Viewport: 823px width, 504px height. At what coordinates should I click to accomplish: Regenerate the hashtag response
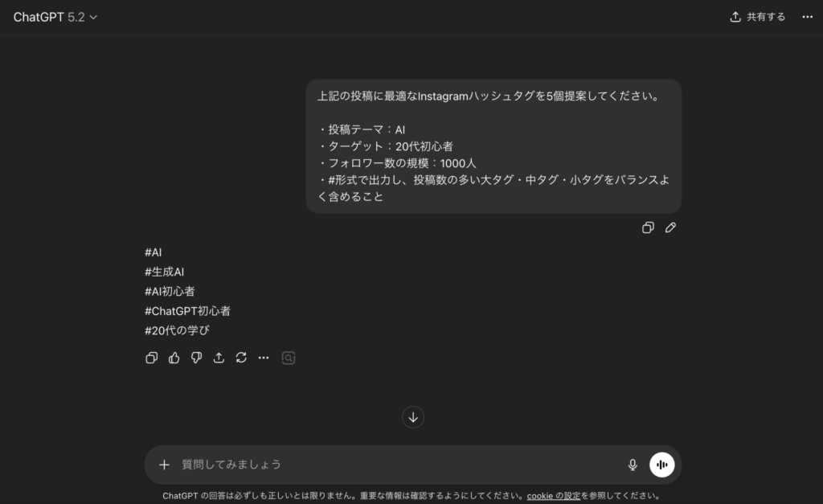(241, 359)
